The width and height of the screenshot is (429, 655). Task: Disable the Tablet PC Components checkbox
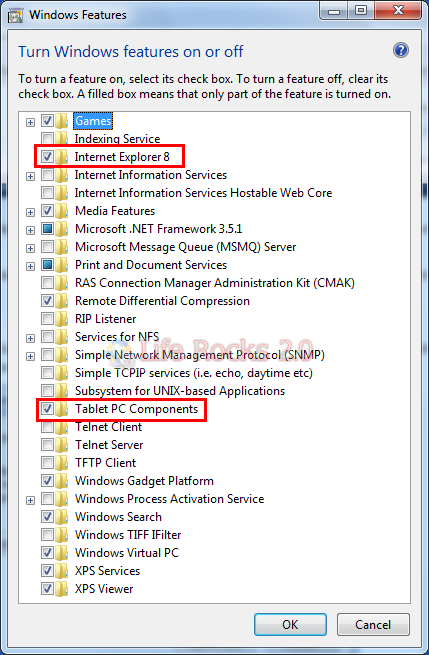pyautogui.click(x=47, y=409)
